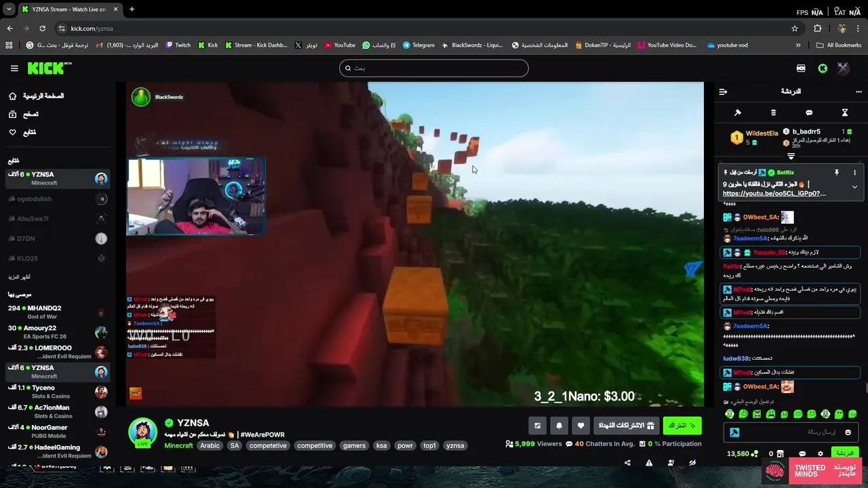
Task: Select YZNSA in followed channels list
Action: click(x=57, y=178)
